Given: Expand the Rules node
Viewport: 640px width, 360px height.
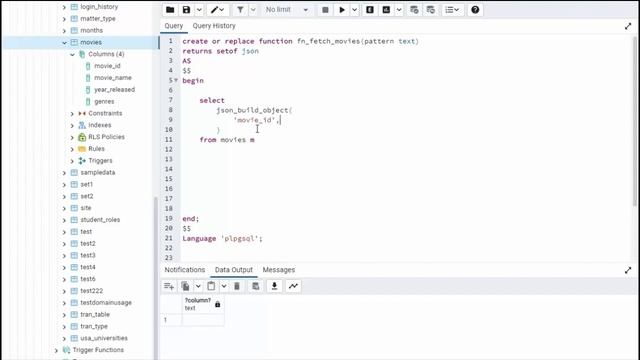Looking at the screenshot, I should pyautogui.click(x=72, y=149).
